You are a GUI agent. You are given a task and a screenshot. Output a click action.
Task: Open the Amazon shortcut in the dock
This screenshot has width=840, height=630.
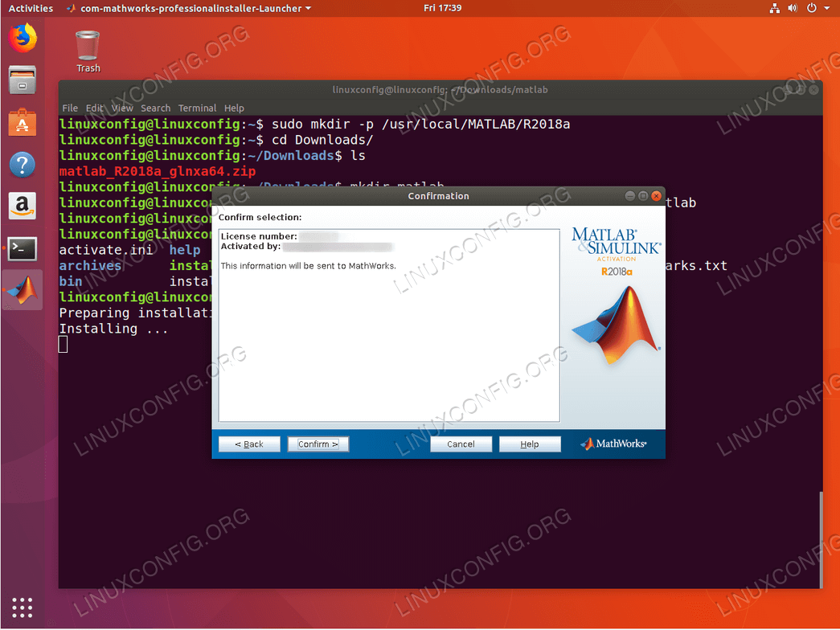tap(22, 206)
